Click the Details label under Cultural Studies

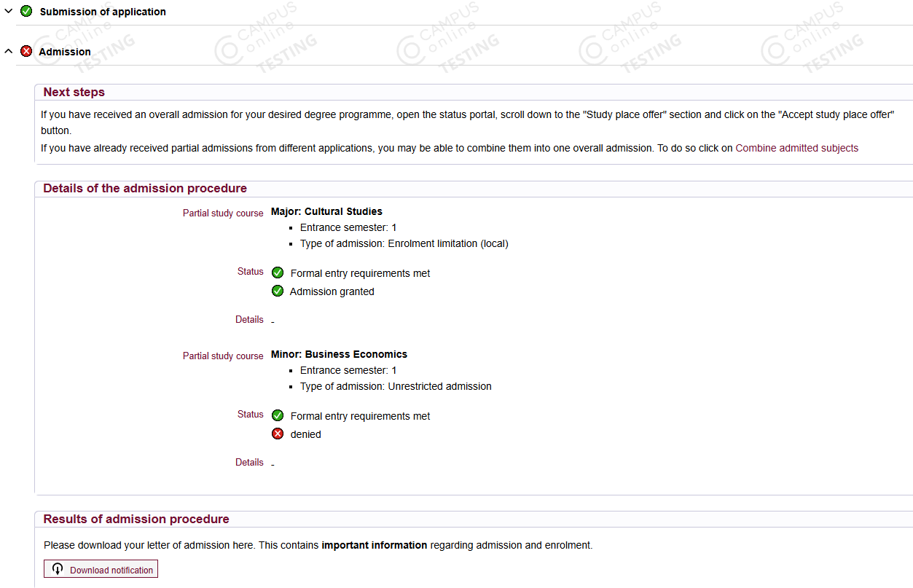[x=249, y=319]
